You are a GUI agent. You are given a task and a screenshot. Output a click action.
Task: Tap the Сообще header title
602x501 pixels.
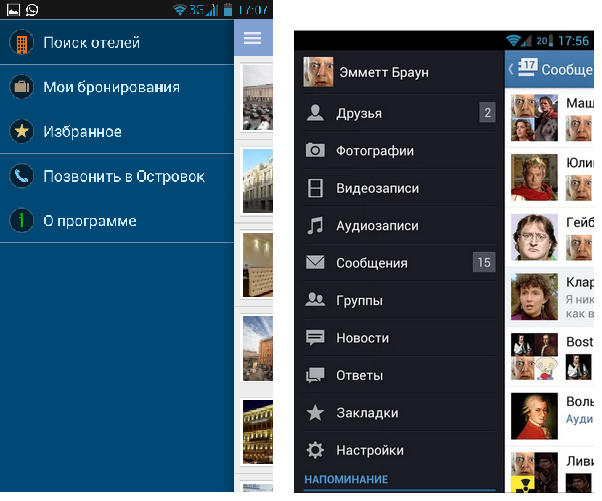pos(567,69)
